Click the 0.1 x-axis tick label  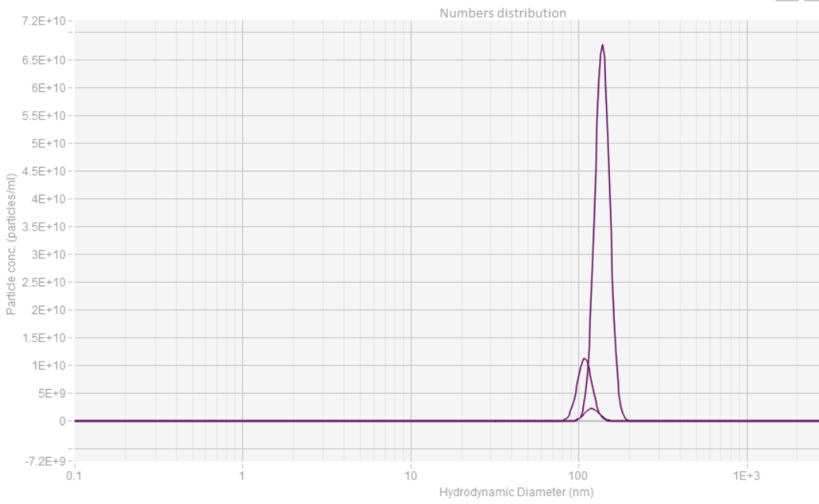pyautogui.click(x=74, y=476)
